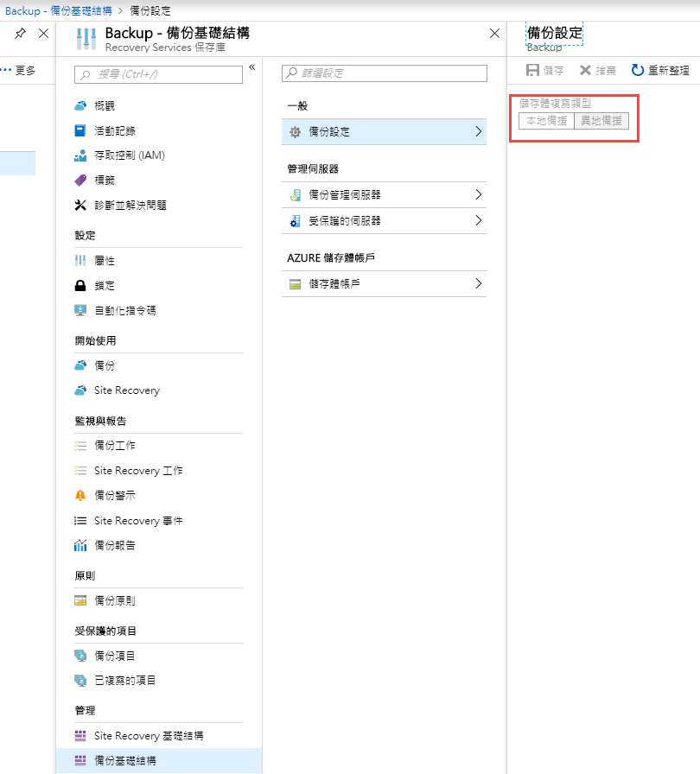Click the 備份管理伺服器 server icon
This screenshot has width=700, height=774.
coord(295,195)
